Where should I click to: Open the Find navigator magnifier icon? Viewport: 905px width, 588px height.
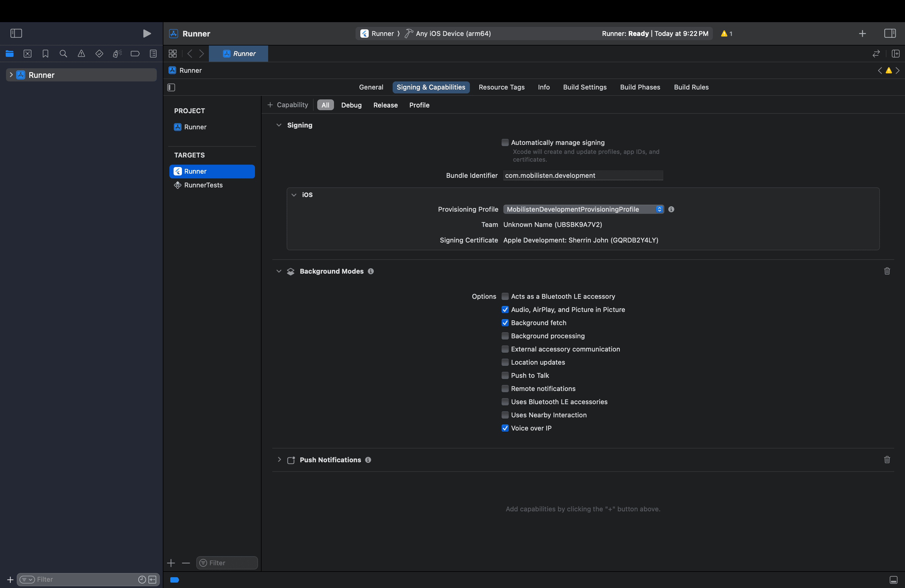[63, 54]
